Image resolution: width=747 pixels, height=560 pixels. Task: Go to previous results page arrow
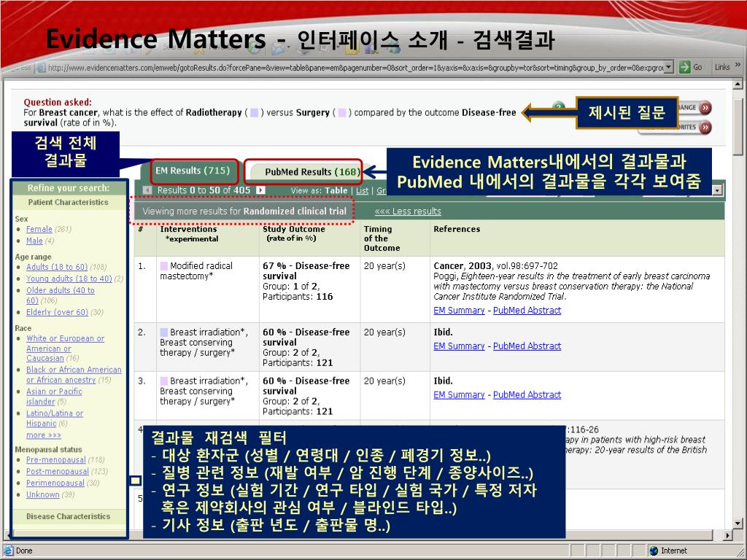coord(147,190)
